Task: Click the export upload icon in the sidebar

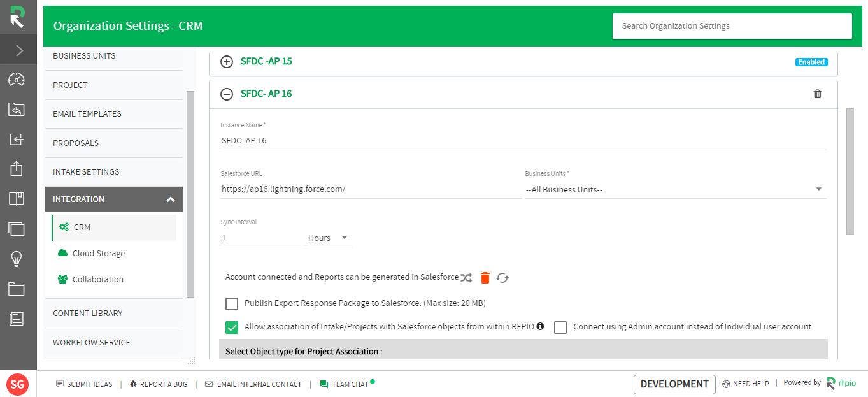Action: pos(17,169)
